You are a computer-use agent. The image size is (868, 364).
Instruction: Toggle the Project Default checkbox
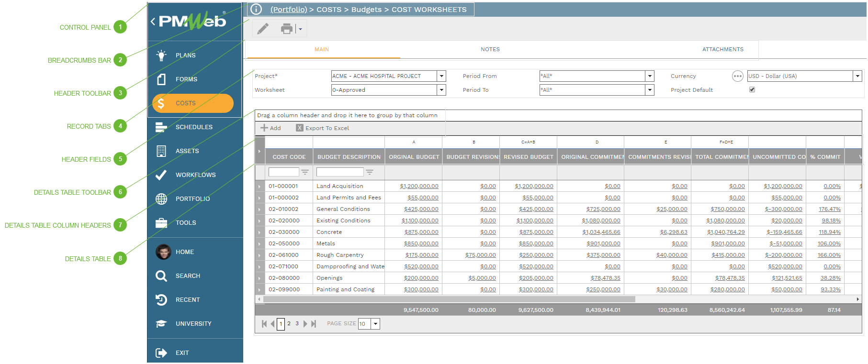[752, 89]
